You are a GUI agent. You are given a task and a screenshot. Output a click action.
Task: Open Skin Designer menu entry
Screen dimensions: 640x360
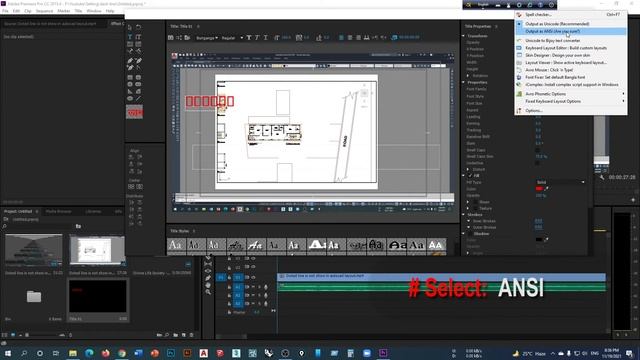tap(571, 56)
